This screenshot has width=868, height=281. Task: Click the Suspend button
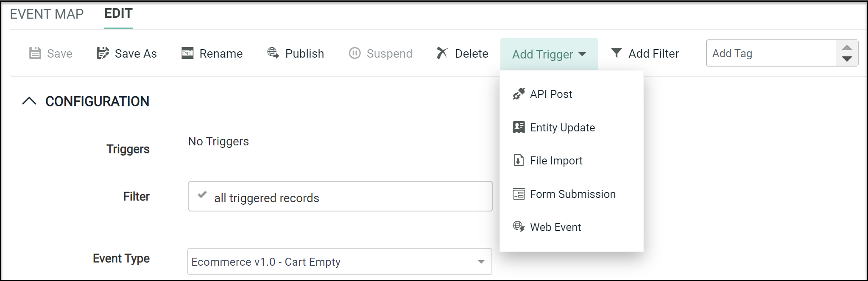point(380,53)
